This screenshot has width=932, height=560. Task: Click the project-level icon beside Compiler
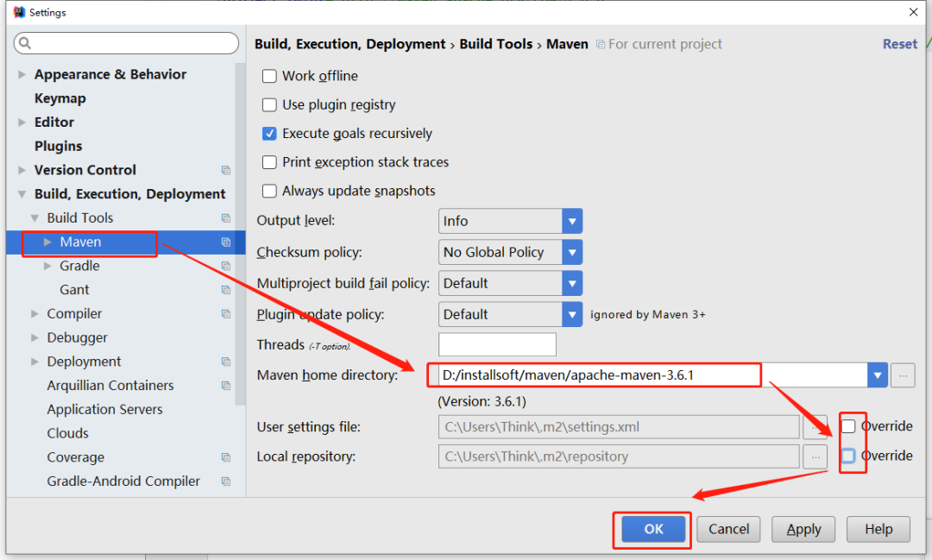point(226,314)
